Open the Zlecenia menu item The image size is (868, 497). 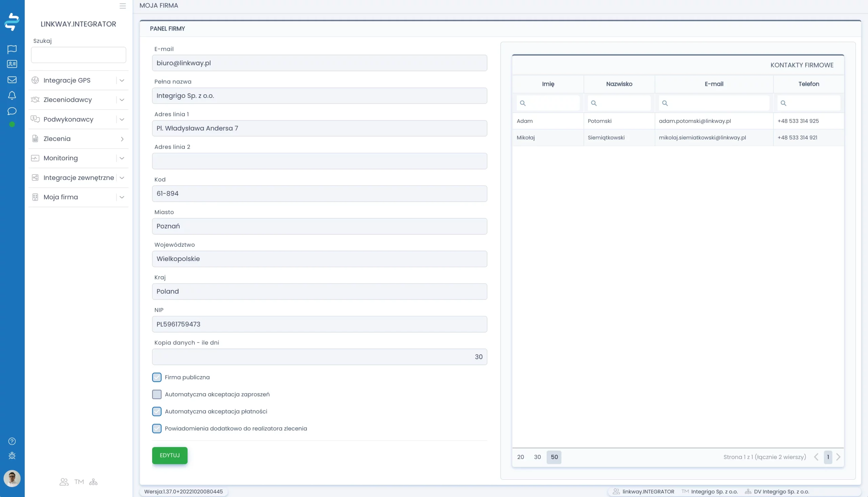(78, 139)
